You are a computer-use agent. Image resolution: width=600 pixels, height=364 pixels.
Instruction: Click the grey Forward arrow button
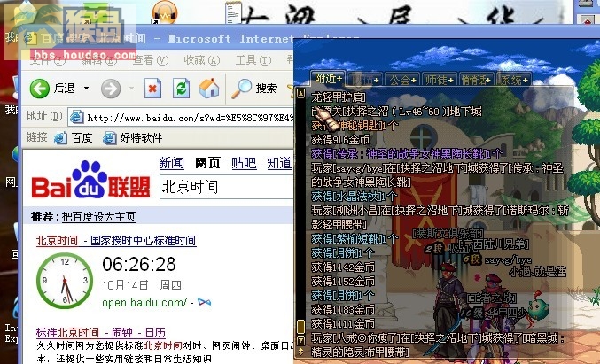pos(111,89)
